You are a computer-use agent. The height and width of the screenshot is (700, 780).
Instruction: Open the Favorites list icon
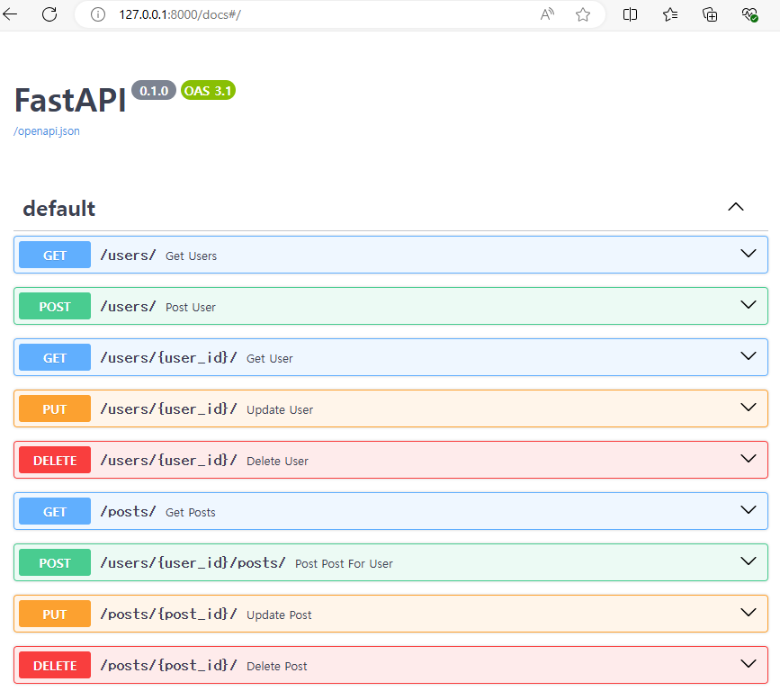670,14
